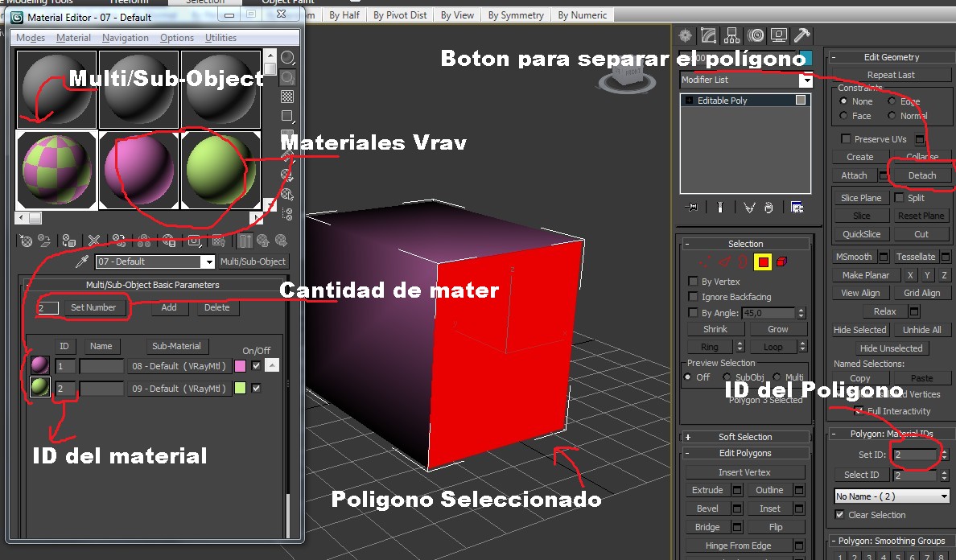956x560 pixels.
Task: Pick material from object eyedropper
Action: pyautogui.click(x=82, y=261)
